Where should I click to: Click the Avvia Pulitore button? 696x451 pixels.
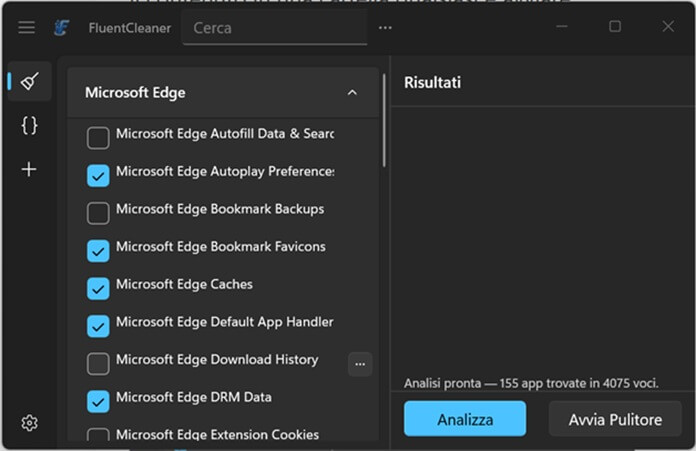coord(615,419)
